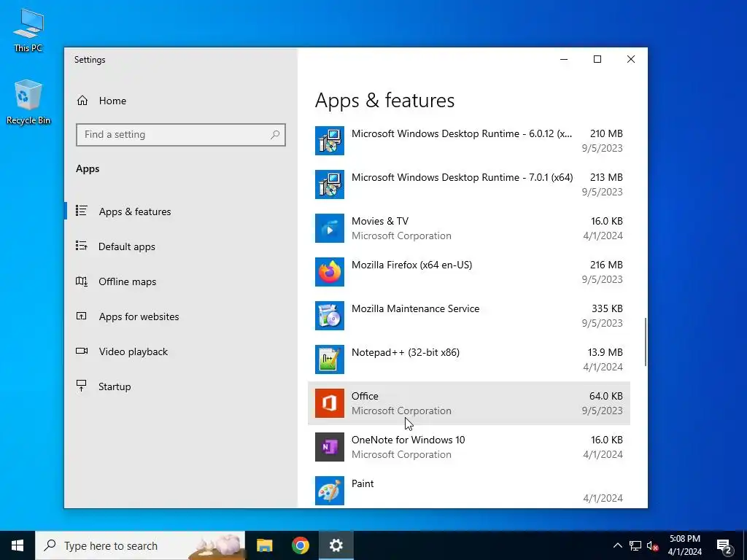This screenshot has width=747, height=560.
Task: Select the Paint app entry name
Action: [x=363, y=484]
